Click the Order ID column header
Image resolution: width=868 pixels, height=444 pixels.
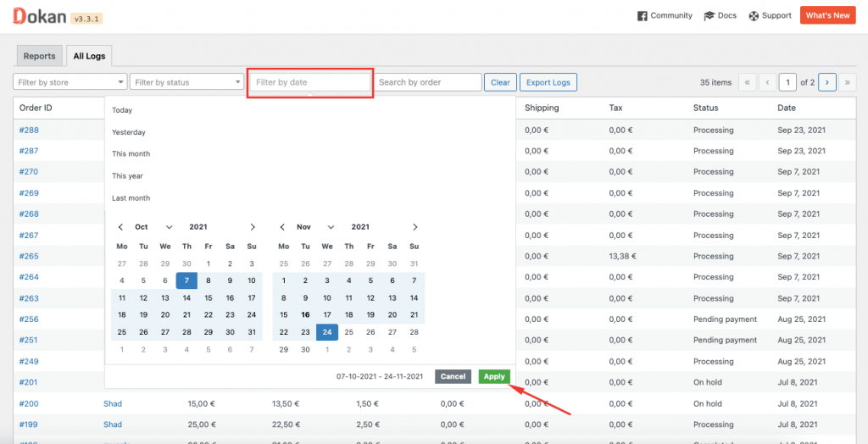(36, 108)
